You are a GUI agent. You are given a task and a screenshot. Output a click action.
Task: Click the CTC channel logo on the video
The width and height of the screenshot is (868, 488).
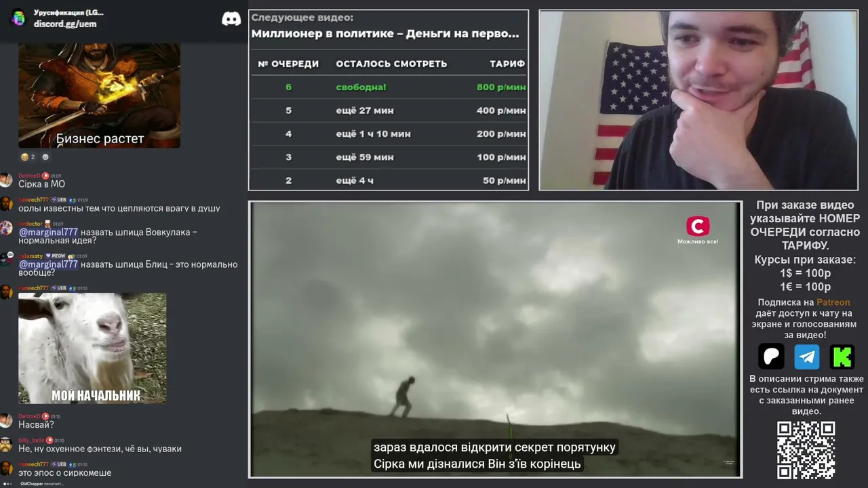point(698,226)
